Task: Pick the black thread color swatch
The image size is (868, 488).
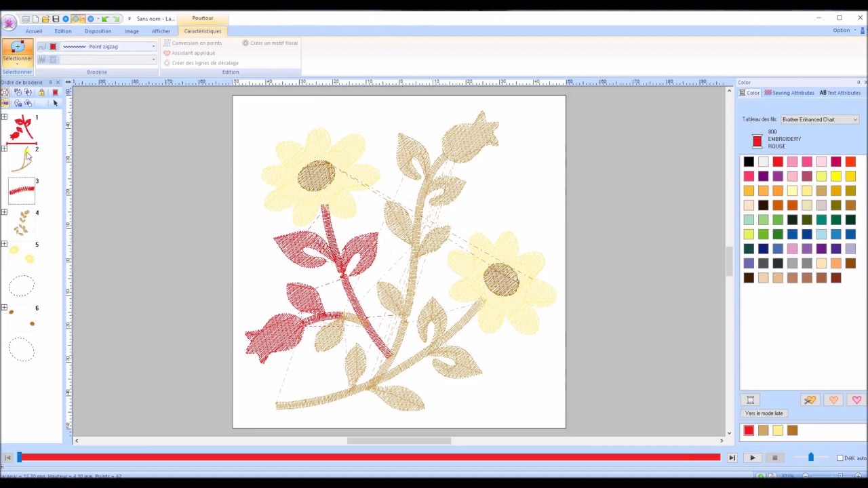Action: pyautogui.click(x=749, y=161)
